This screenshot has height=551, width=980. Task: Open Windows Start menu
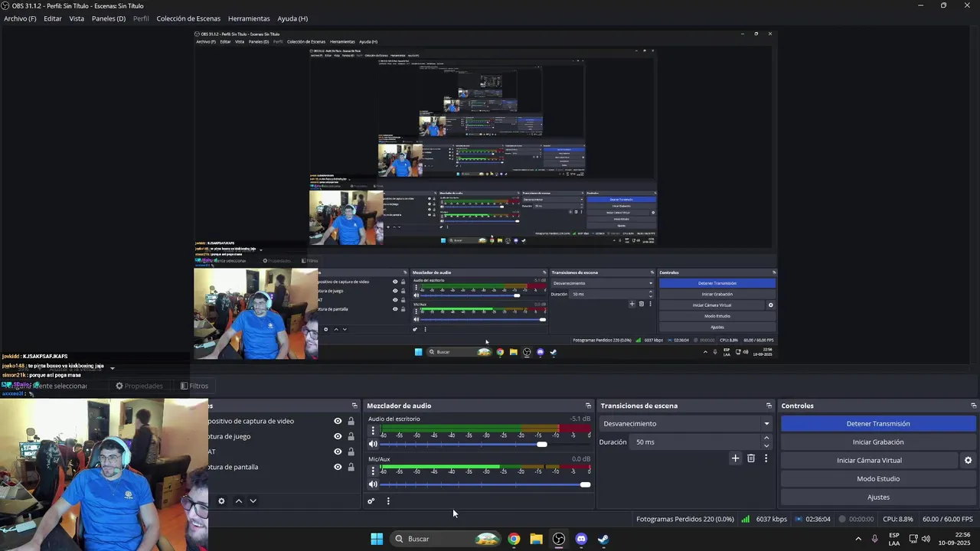[x=377, y=539]
